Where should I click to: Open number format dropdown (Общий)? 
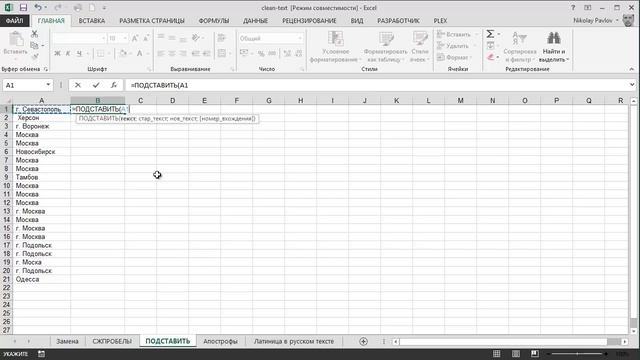click(x=300, y=38)
